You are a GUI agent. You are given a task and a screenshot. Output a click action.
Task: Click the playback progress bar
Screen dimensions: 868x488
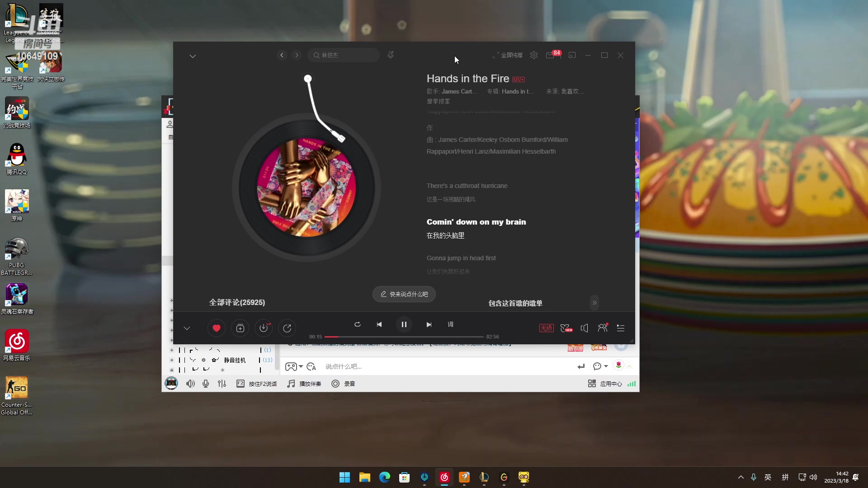[x=404, y=337]
